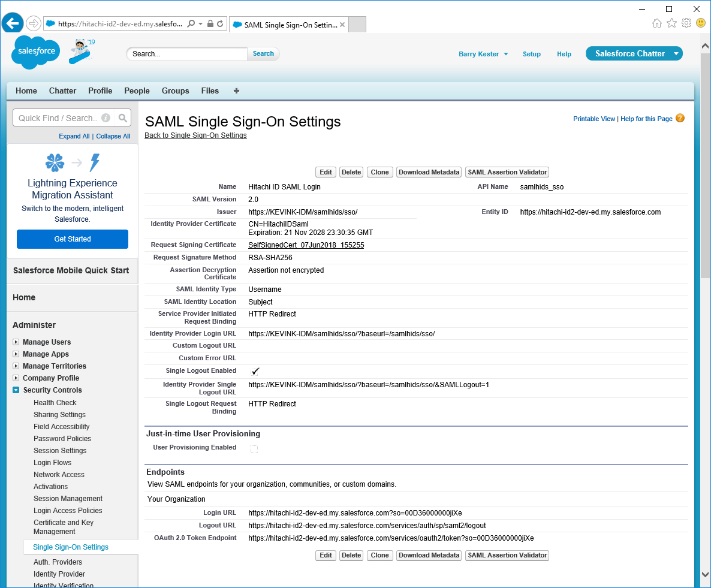Click the plus icon in the tab bar
This screenshot has width=711, height=588.
[236, 91]
